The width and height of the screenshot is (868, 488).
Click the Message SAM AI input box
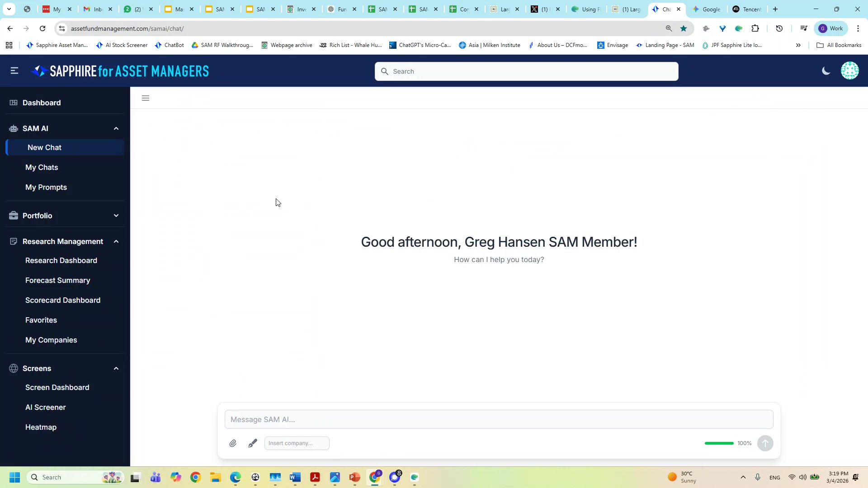[x=499, y=420]
